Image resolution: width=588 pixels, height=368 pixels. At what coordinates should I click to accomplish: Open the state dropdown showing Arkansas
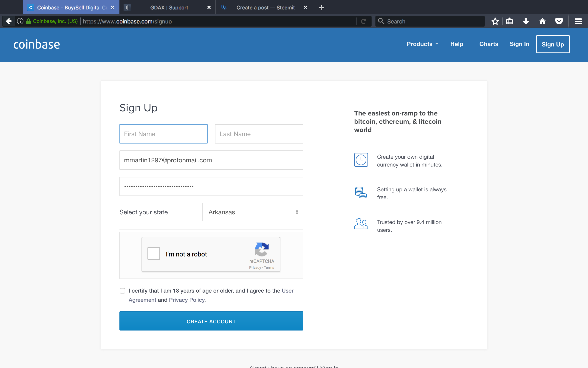(x=252, y=212)
